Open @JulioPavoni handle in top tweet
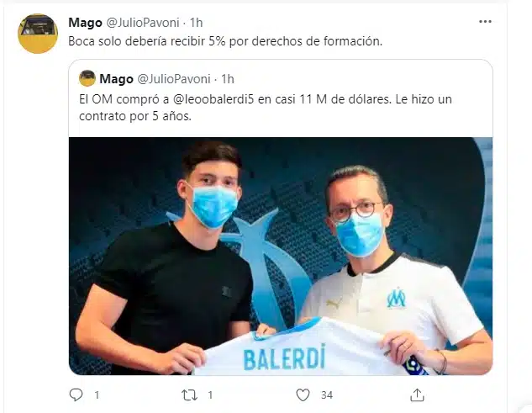Viewport: 532px width, 413px height. [143, 23]
